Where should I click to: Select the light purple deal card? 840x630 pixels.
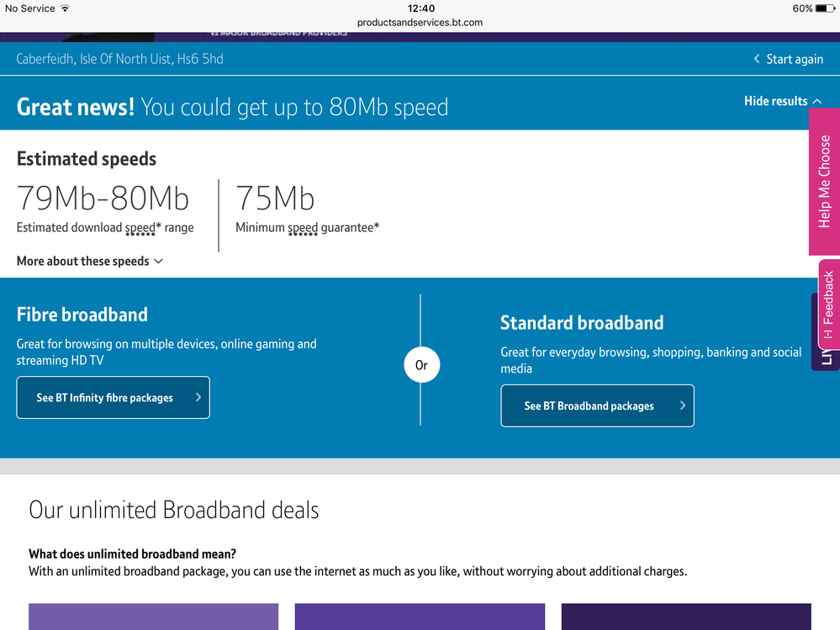(153, 617)
